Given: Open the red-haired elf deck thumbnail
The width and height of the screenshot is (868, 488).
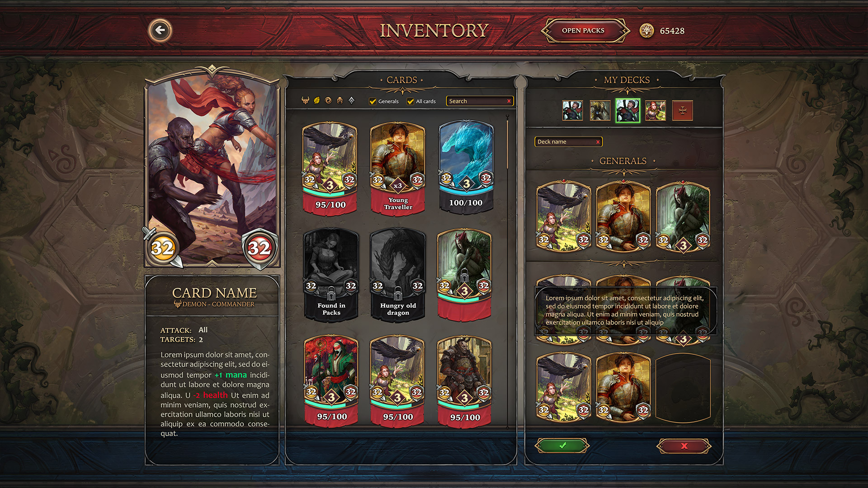Looking at the screenshot, I should (x=656, y=110).
